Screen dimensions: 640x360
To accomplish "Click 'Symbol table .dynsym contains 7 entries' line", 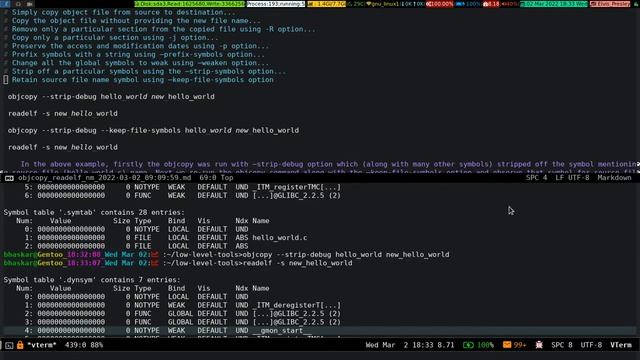I will click(92, 280).
